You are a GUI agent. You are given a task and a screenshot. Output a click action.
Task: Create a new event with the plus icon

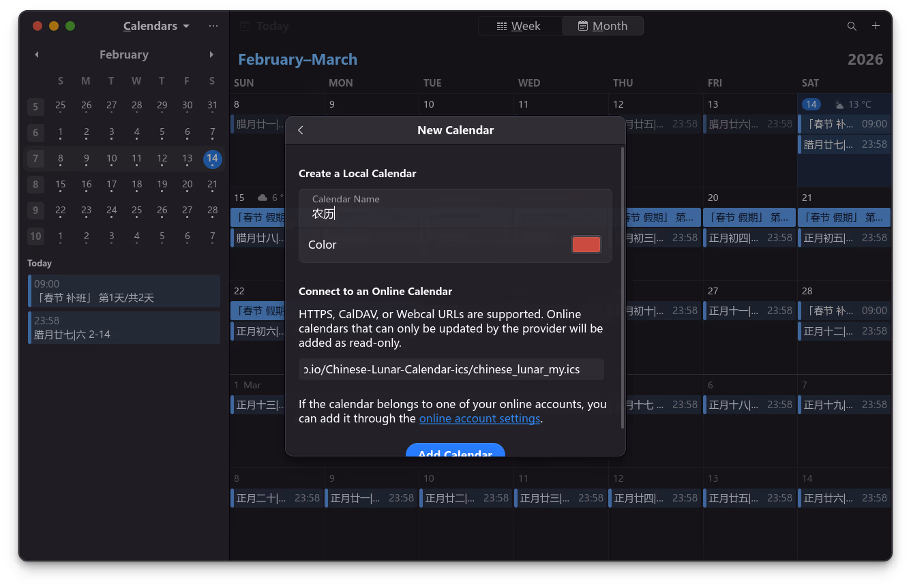[x=876, y=25]
